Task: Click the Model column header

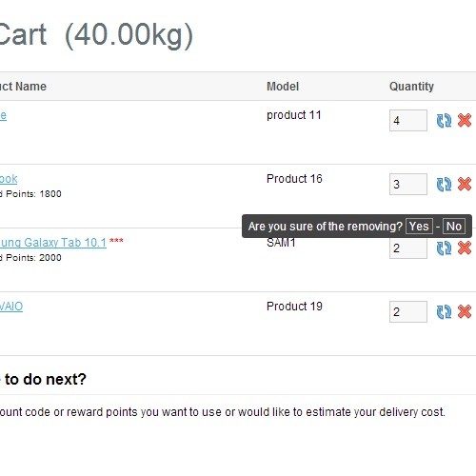Action: (x=283, y=87)
